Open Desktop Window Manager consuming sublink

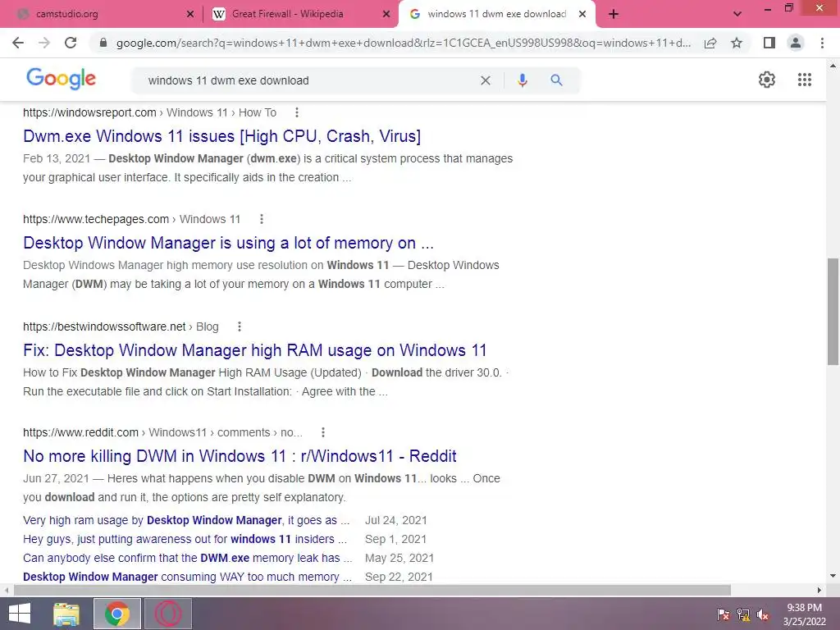click(188, 577)
